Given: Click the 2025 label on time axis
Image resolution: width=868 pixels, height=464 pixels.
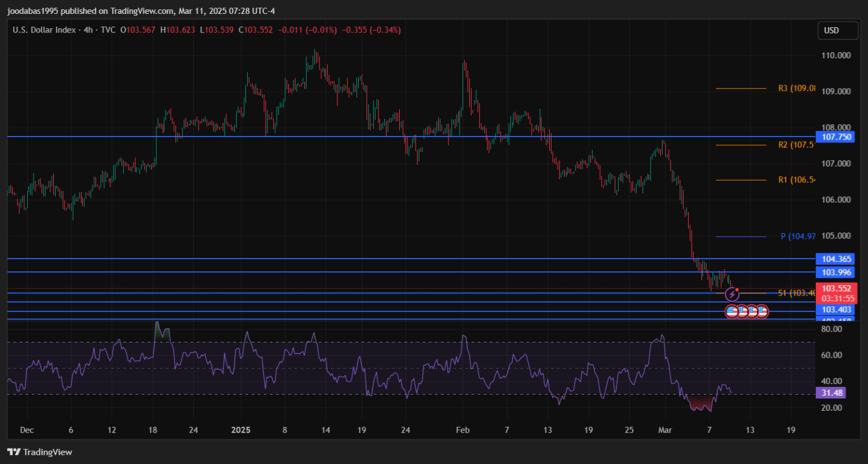Looking at the screenshot, I should [240, 430].
